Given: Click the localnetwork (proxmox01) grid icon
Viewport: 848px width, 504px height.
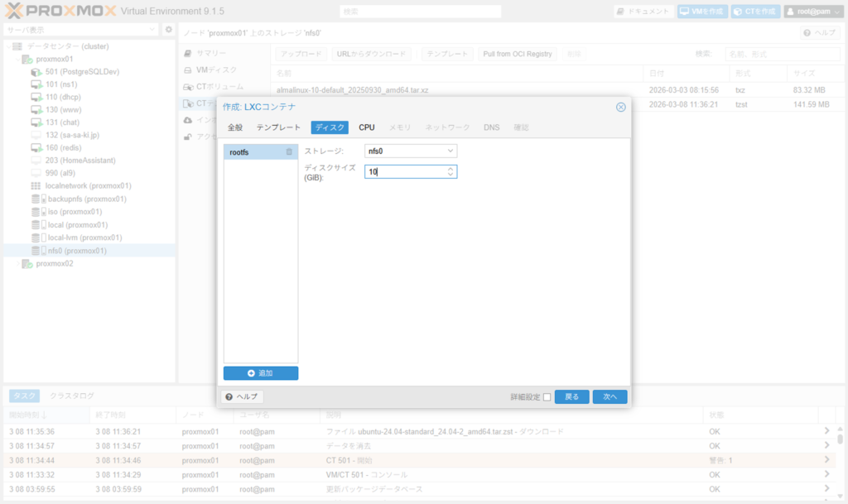Looking at the screenshot, I should coord(36,186).
